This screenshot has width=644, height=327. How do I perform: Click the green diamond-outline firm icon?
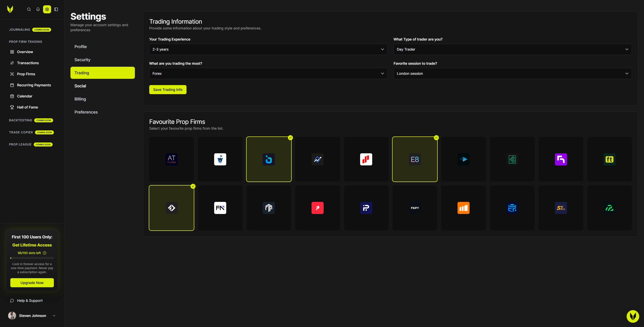tap(512, 159)
